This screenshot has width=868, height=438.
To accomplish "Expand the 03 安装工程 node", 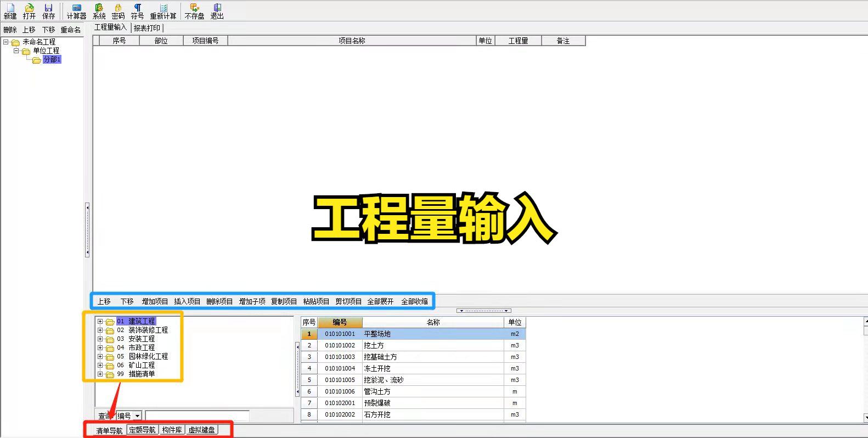I will pyautogui.click(x=100, y=339).
